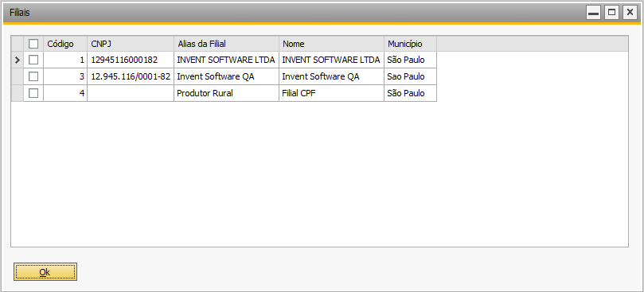Close the Filiais window

coord(630,13)
